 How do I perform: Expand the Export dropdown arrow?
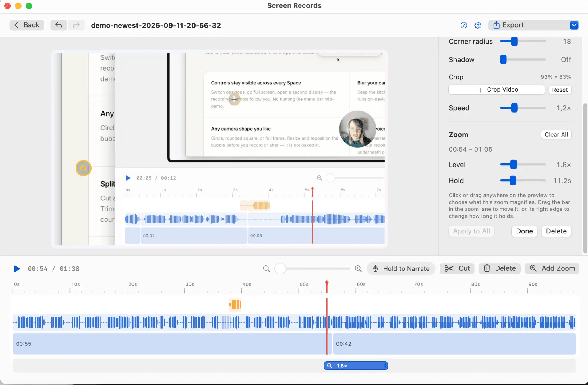(574, 25)
